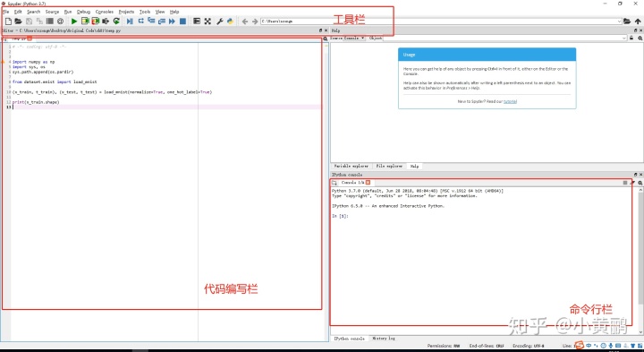Click the @ symbol toolbar icon
This screenshot has height=352, width=644.
coord(61,21)
